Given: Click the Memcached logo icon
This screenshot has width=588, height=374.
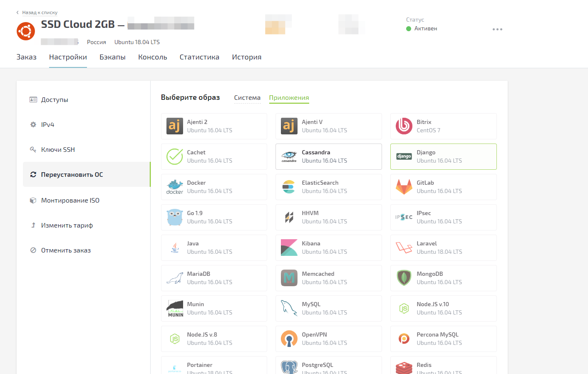Looking at the screenshot, I should click(x=289, y=278).
